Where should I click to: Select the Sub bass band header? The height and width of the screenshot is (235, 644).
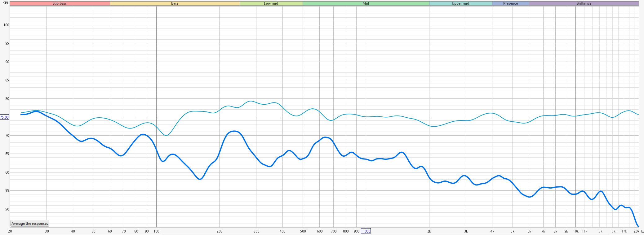60,3
